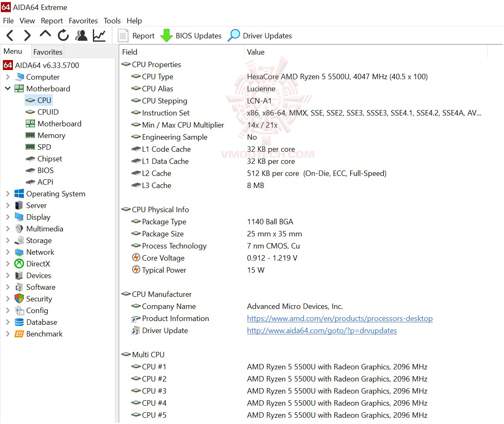504x424 pixels.
Task: Expand the Server tree node
Action: click(7, 205)
